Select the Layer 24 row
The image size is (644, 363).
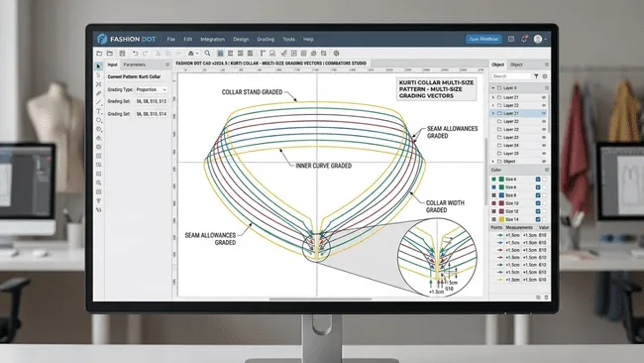(519, 145)
